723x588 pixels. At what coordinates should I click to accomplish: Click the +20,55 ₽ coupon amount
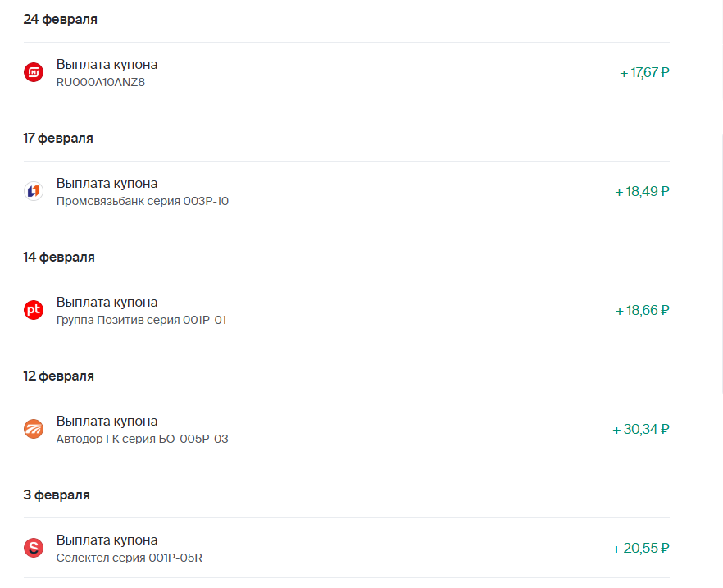pos(640,549)
